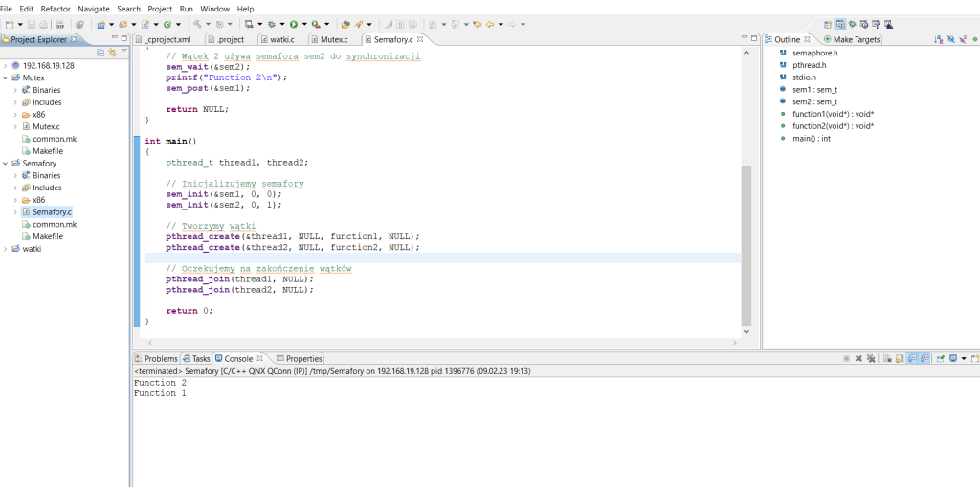Collapse the Semafory project node

coord(6,164)
